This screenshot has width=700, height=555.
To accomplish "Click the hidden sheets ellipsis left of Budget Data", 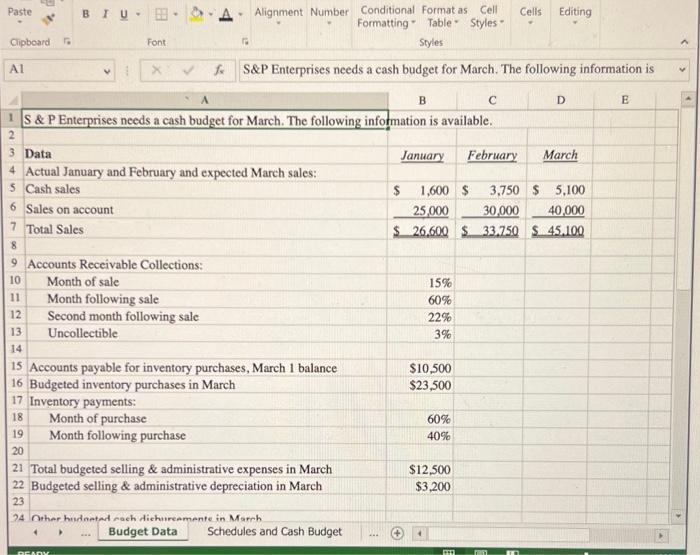I will coord(86,534).
